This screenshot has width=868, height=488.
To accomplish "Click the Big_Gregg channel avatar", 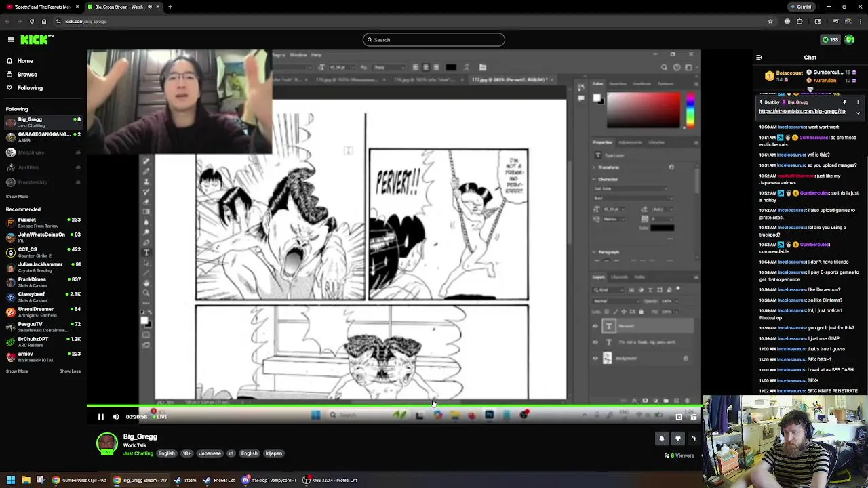I will tap(107, 444).
